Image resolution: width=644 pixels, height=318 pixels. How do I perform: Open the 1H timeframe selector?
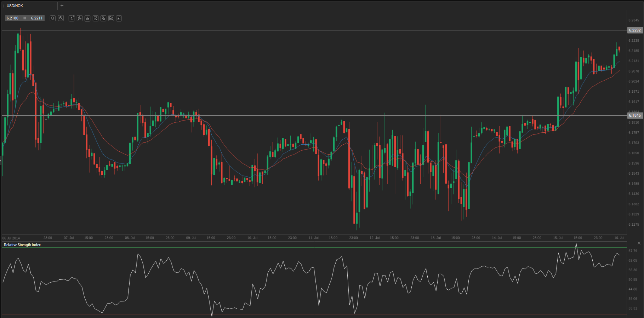[x=72, y=18]
